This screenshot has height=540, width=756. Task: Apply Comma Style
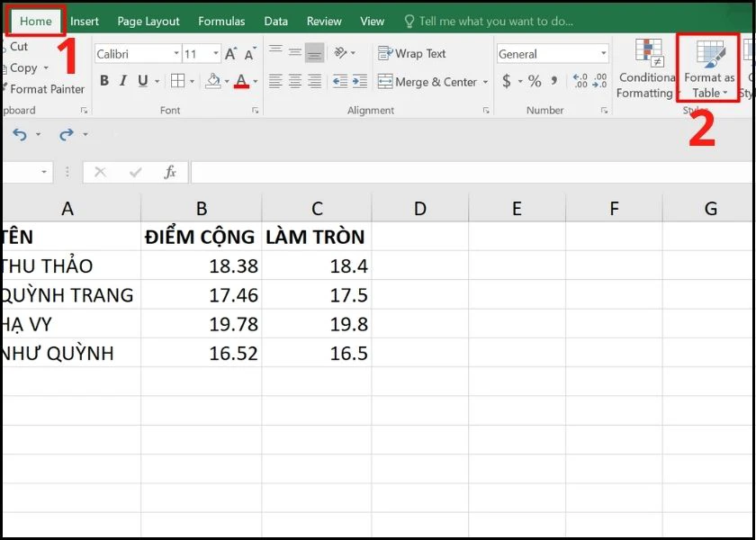[x=554, y=80]
